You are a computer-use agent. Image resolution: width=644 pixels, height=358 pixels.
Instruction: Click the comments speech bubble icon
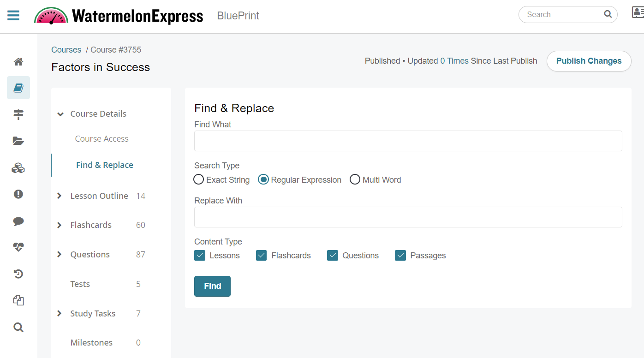(x=18, y=221)
